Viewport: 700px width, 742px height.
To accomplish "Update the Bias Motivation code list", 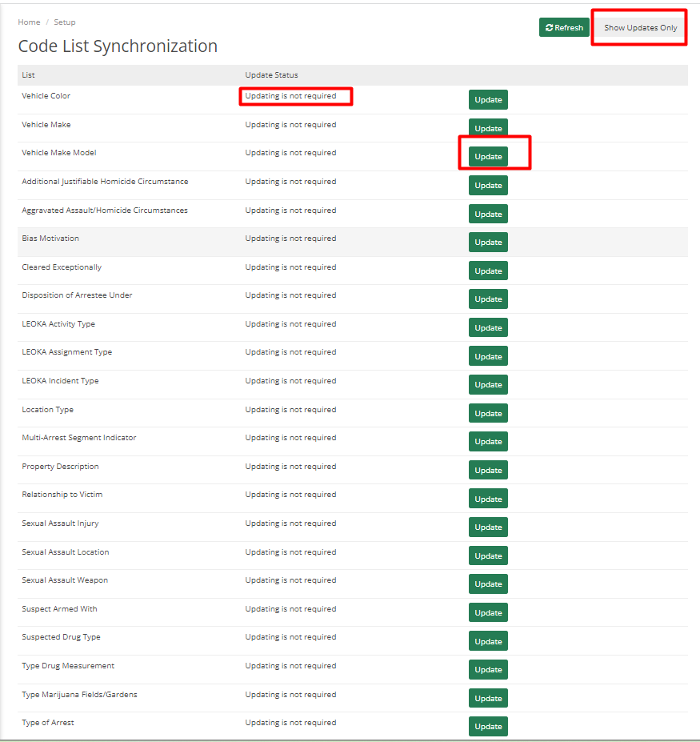I will tap(488, 242).
